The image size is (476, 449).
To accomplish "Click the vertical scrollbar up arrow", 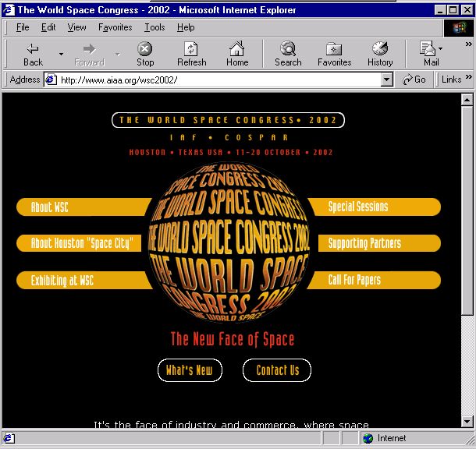I will point(467,100).
